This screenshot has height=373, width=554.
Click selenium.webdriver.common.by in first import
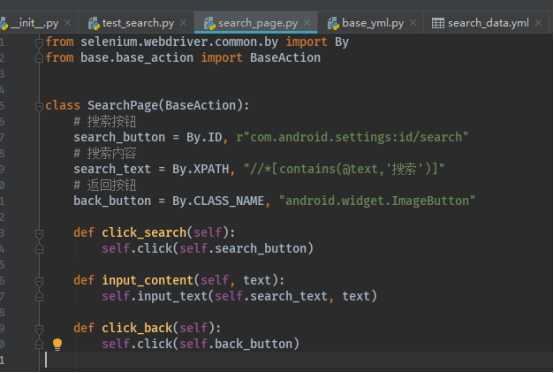[179, 42]
